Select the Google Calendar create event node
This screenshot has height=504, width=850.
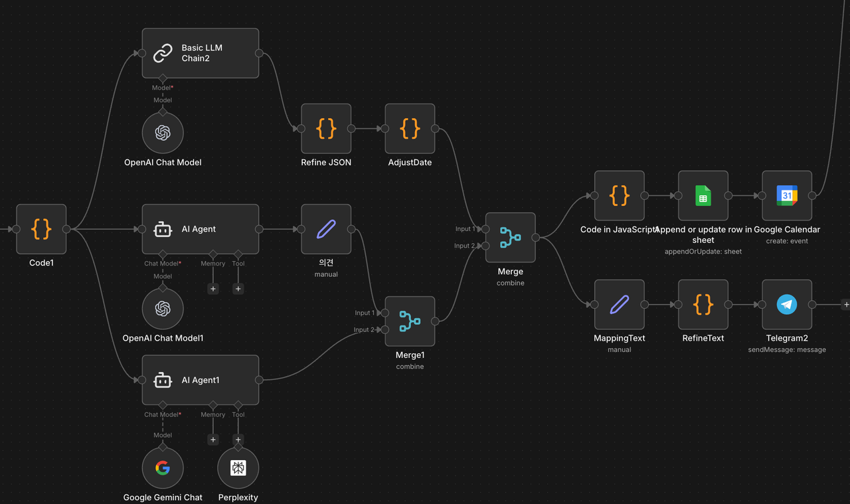pyautogui.click(x=786, y=196)
